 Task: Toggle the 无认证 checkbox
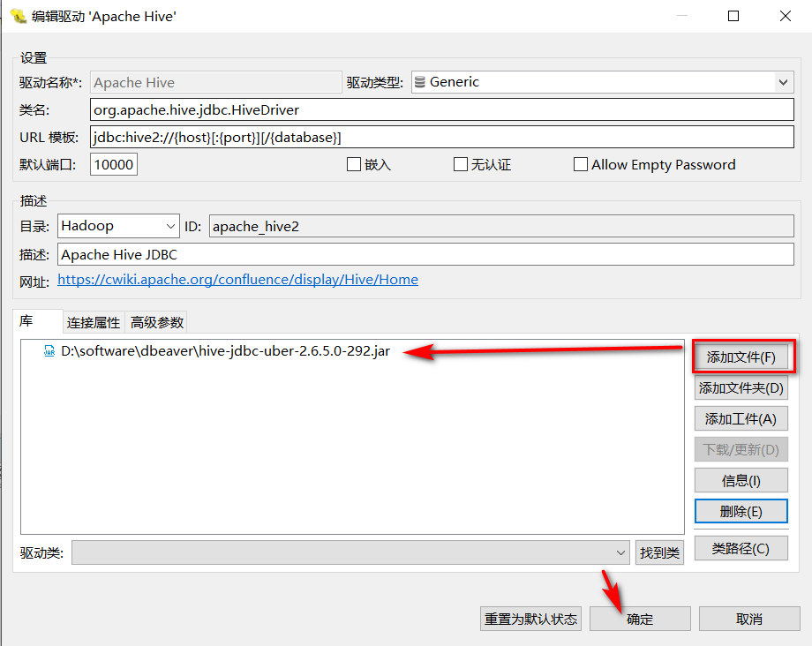(461, 164)
